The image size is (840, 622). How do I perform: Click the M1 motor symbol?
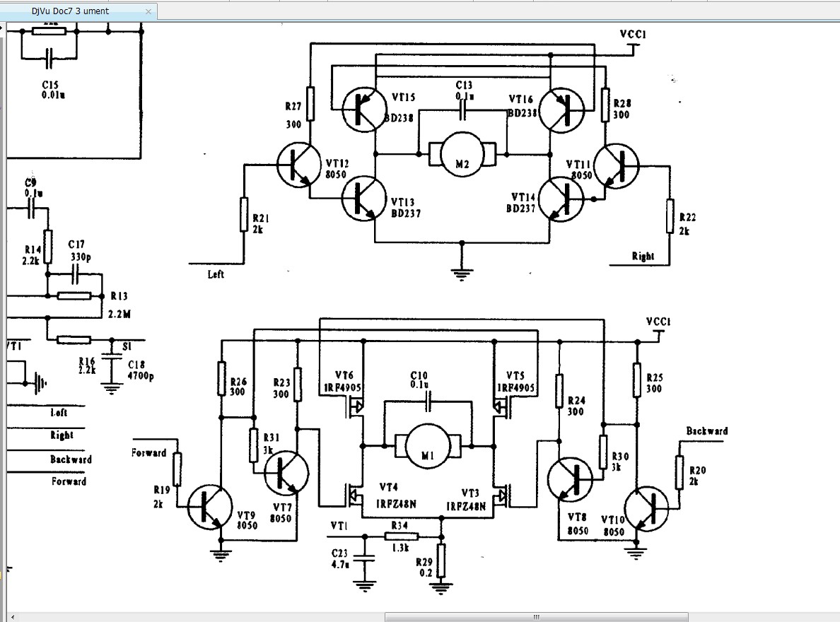tap(428, 446)
